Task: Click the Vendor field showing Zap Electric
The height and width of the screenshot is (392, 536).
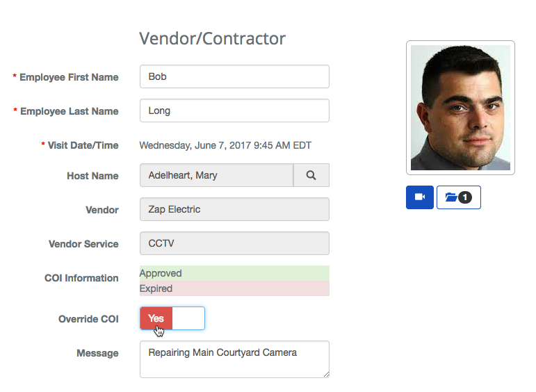Action: tap(234, 209)
